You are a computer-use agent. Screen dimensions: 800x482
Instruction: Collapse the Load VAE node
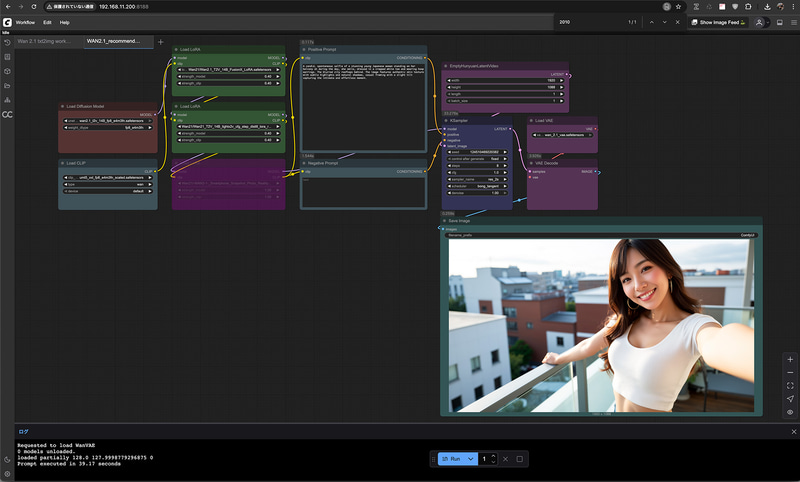[531, 121]
